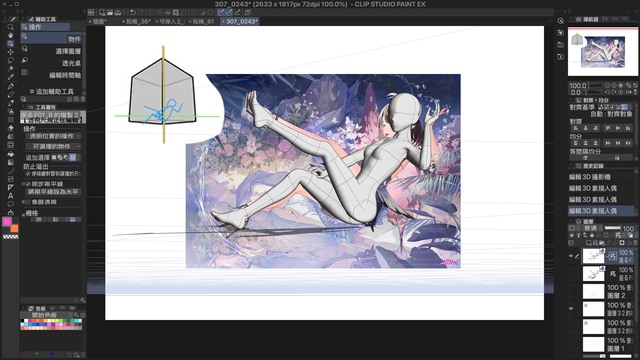Select the Hand move tool
The width and height of the screenshot is (640, 360).
[11, 35]
